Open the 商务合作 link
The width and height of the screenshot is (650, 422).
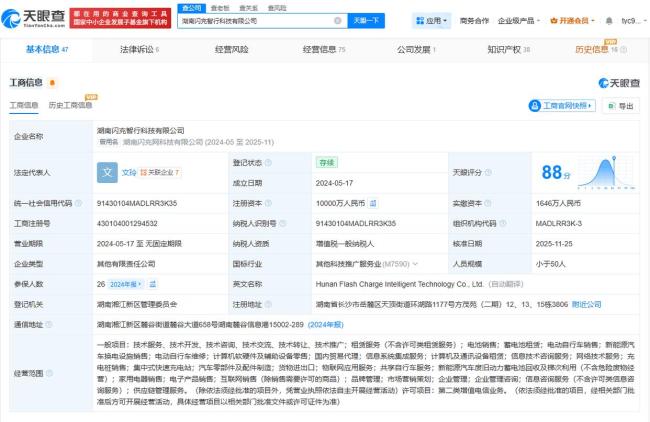[474, 21]
